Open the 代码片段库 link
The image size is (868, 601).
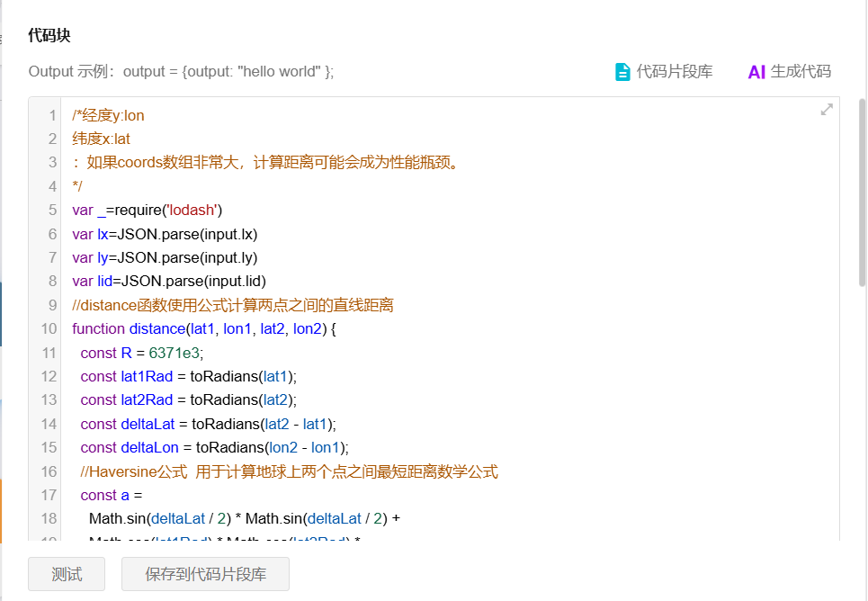coord(675,72)
